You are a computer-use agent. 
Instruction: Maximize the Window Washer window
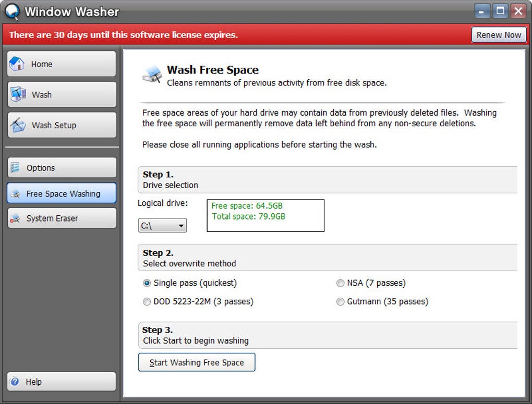click(500, 11)
